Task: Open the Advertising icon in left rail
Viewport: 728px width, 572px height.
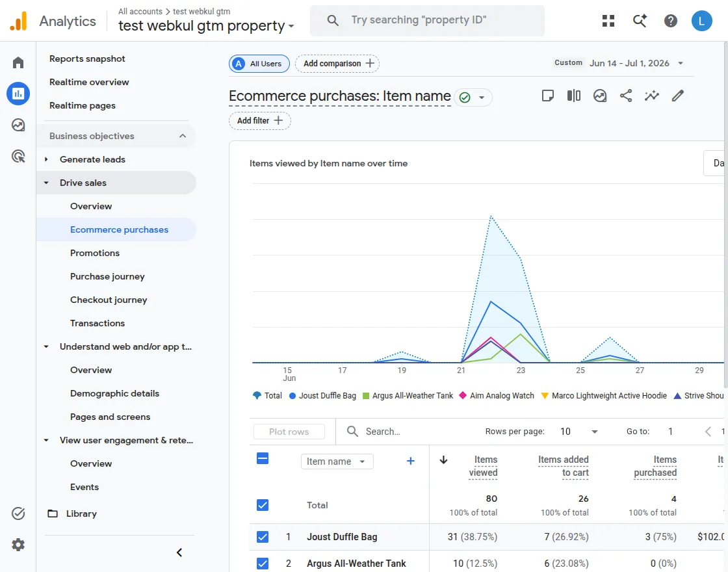Action: click(18, 157)
